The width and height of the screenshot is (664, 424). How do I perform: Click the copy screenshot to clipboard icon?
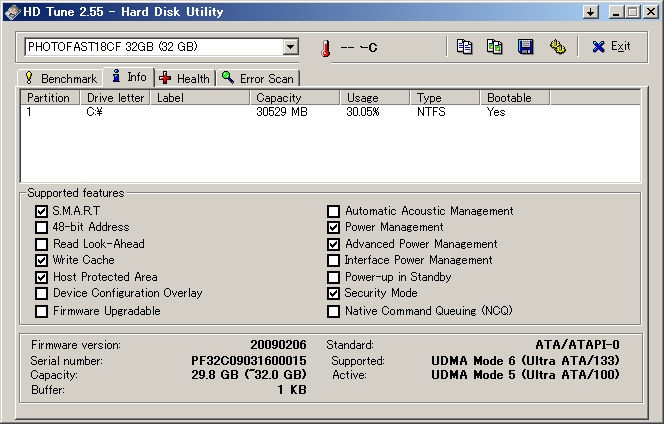[494, 47]
